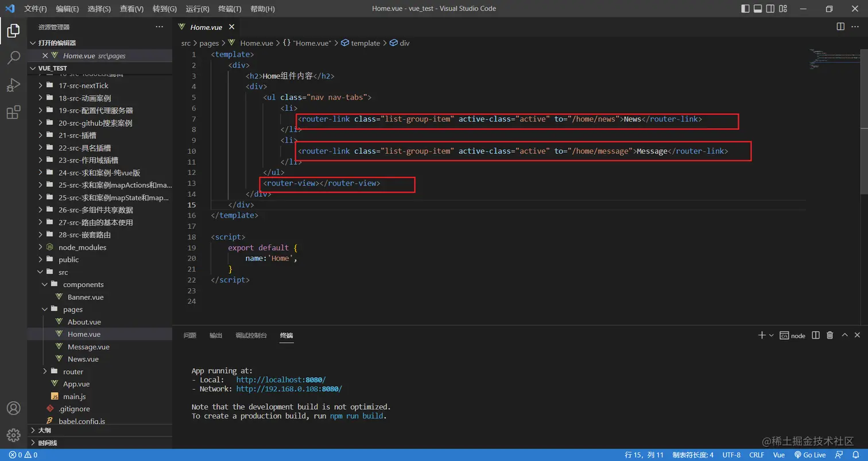
Task: Split the terminal icon
Action: click(x=816, y=335)
